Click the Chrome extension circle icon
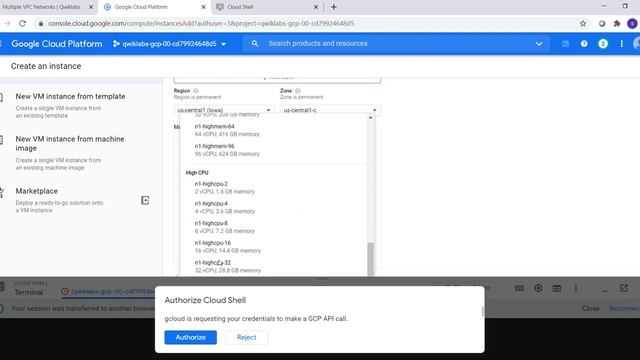This screenshot has width=640, height=360. [602, 24]
